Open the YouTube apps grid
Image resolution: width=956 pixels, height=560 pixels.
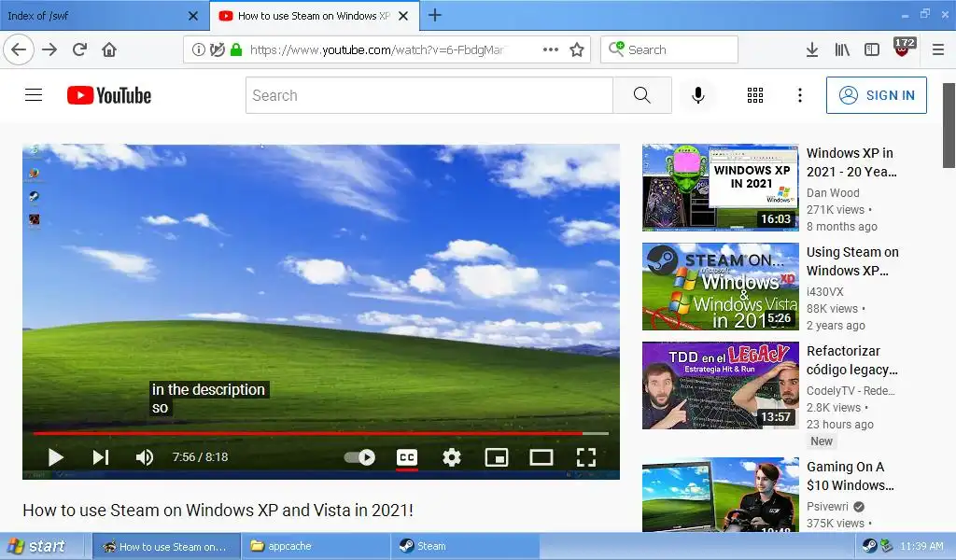point(755,95)
